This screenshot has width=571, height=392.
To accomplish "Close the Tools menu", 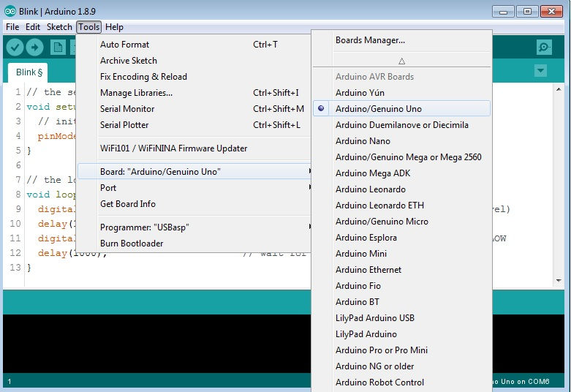I will pyautogui.click(x=89, y=27).
